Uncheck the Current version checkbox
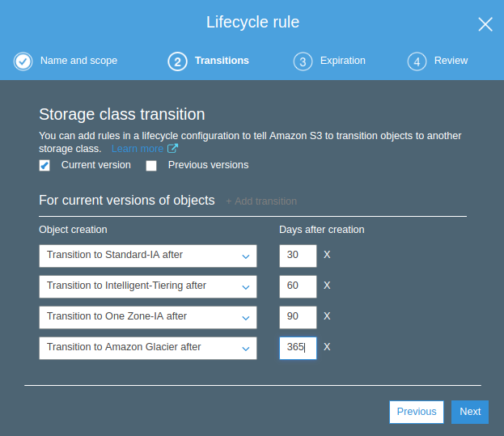Screen dimensions: 504x436 tap(45, 166)
